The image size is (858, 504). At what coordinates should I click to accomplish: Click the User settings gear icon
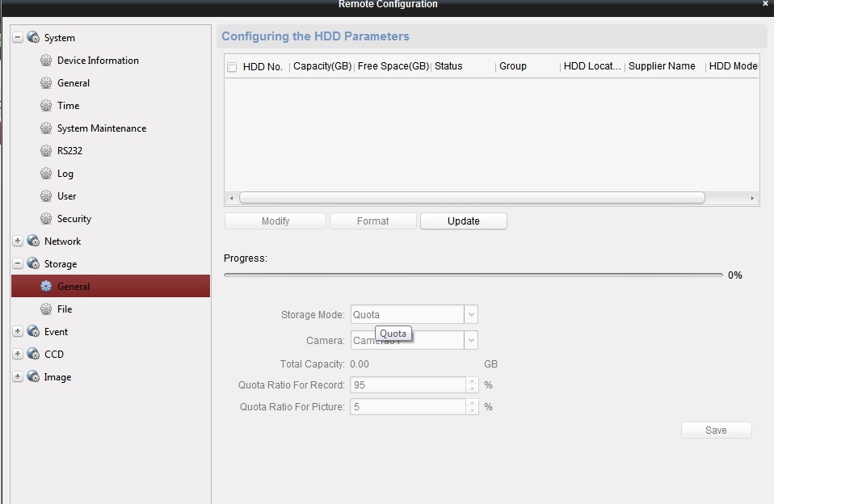[x=46, y=196]
